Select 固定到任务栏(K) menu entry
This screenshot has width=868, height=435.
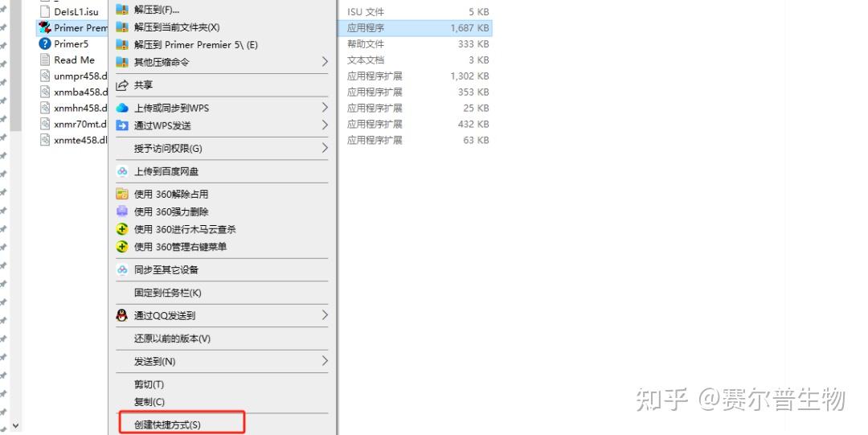point(168,293)
